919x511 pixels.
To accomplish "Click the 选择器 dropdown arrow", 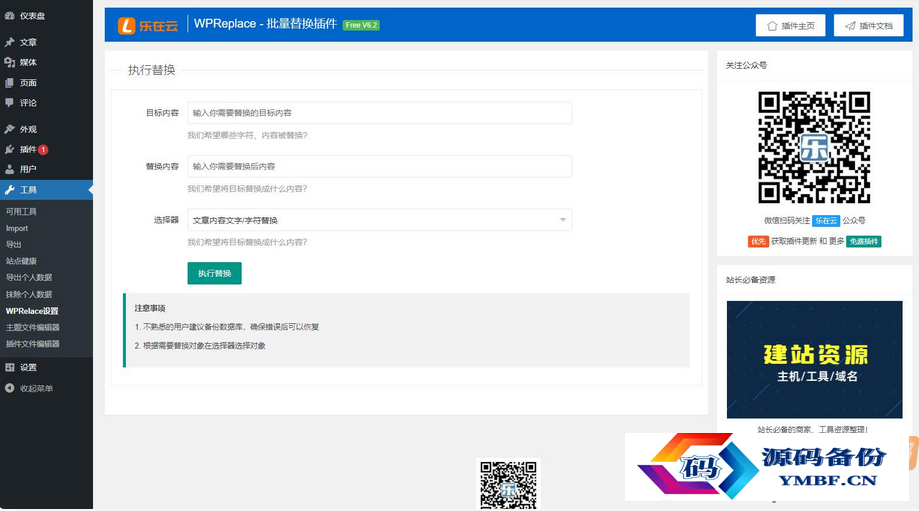I will point(563,220).
